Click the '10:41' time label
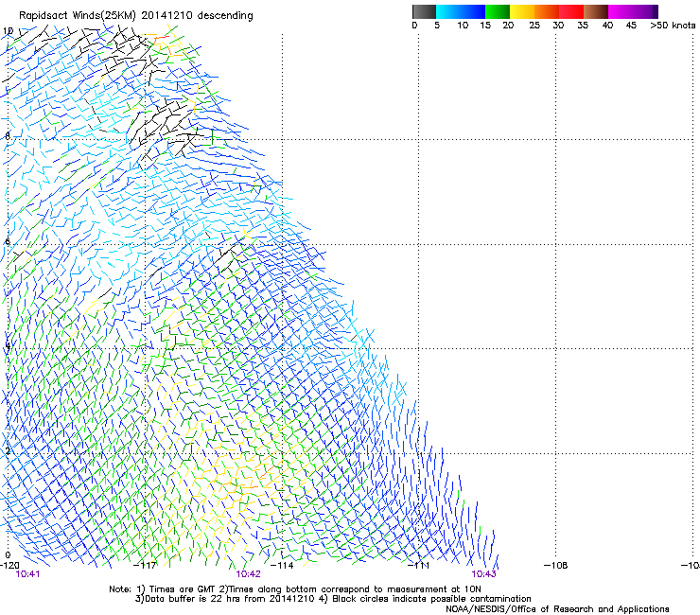 (27, 574)
